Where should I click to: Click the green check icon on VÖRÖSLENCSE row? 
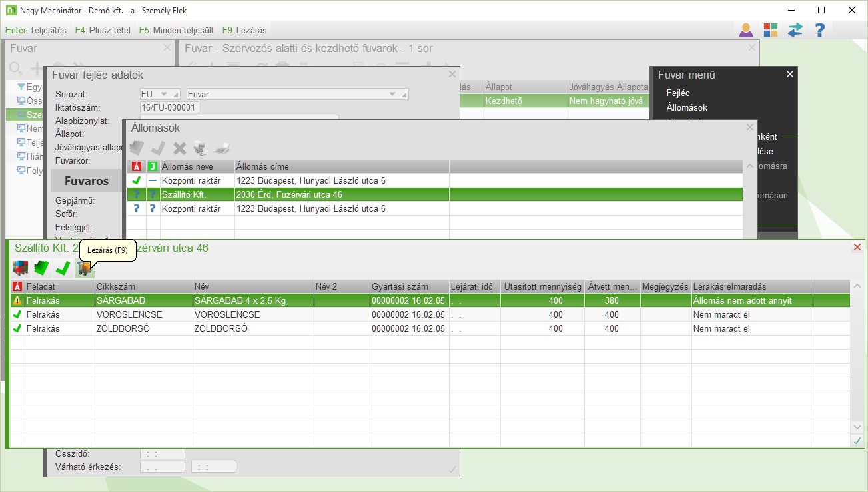click(x=17, y=315)
